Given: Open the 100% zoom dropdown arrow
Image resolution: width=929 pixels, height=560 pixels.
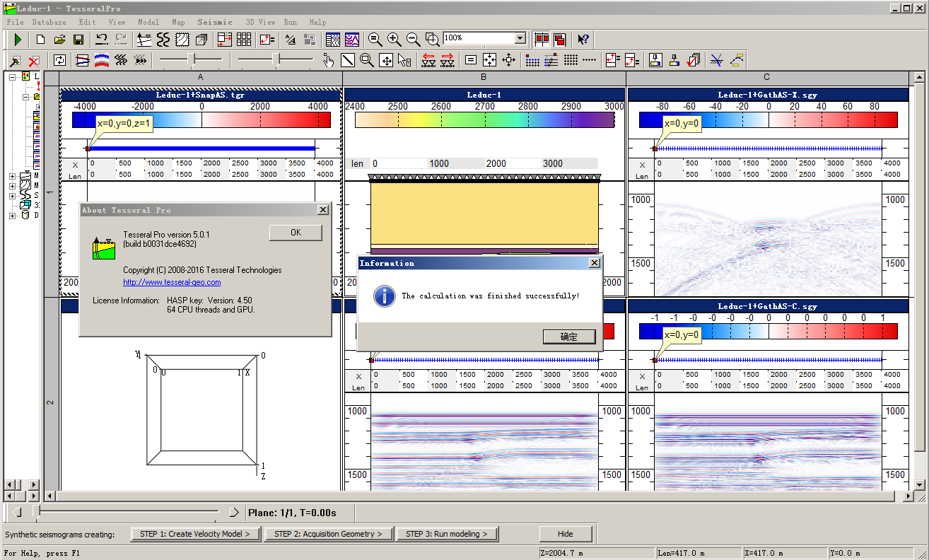Looking at the screenshot, I should point(520,38).
